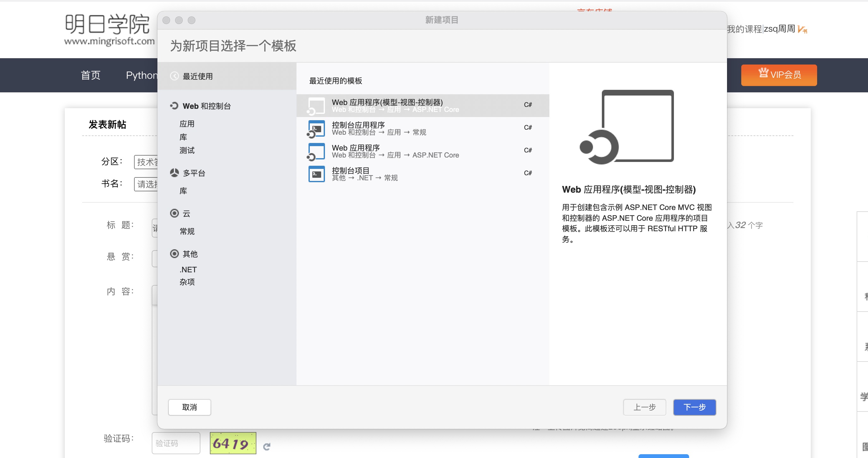Focus the 验证码 input field
Viewport: 868px width, 458px height.
pos(176,443)
